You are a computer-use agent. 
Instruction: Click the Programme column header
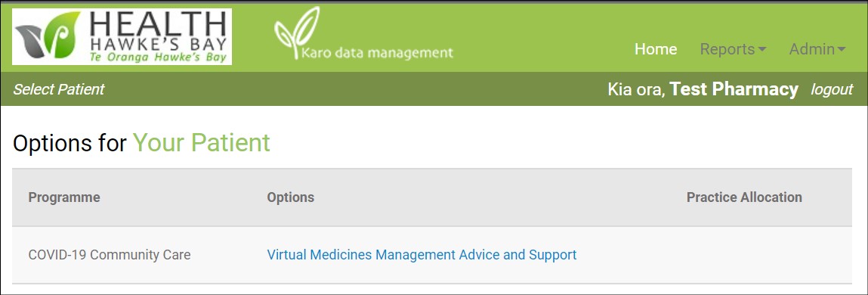pyautogui.click(x=64, y=197)
